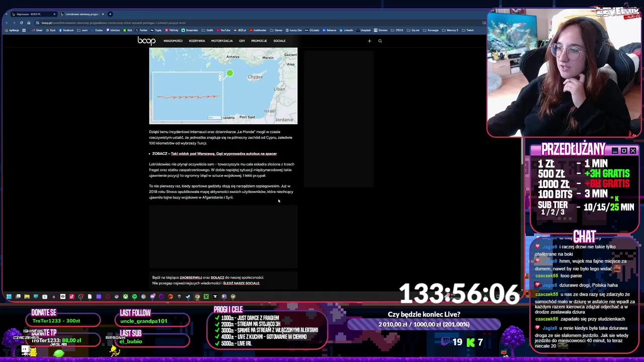Open the browser home page
The height and width of the screenshot is (362, 644).
(29, 23)
